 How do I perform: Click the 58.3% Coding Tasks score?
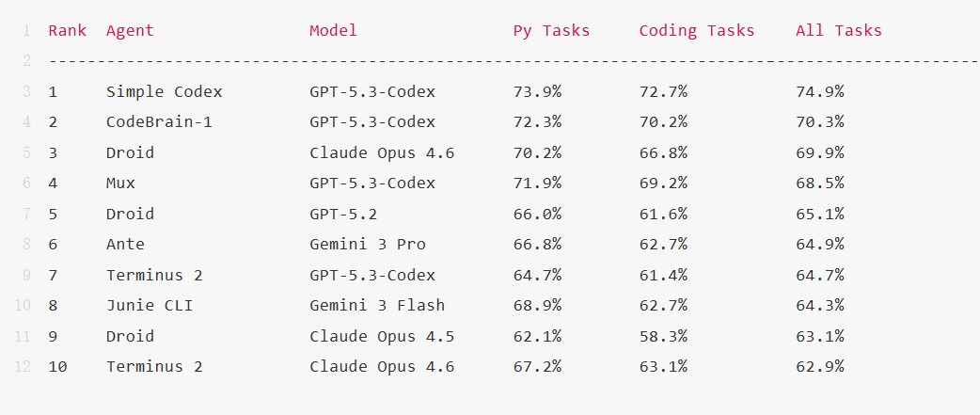coord(663,336)
